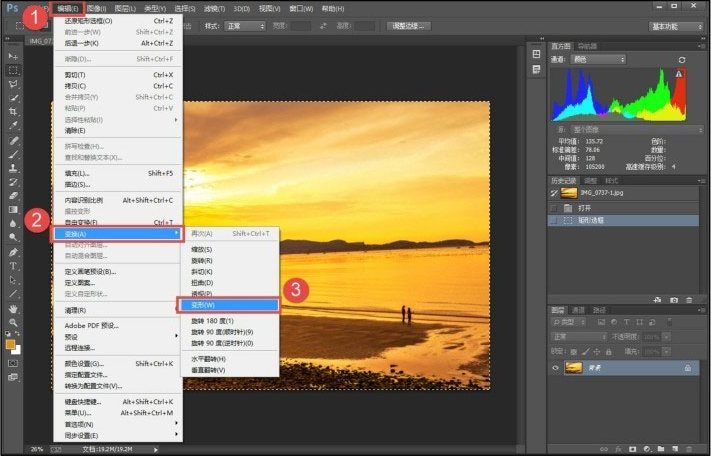Switch to the 通道 tab in Layers panel
Viewport: 711px width, 456px height.
click(x=579, y=310)
